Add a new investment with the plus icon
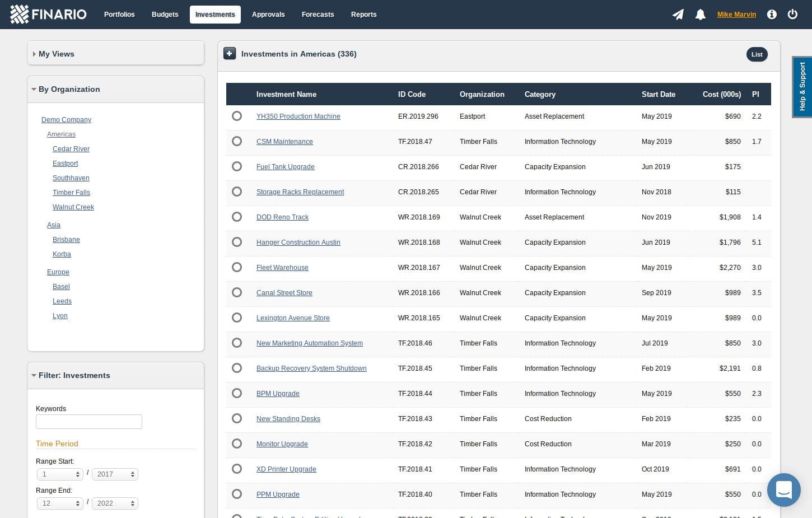 pos(230,53)
